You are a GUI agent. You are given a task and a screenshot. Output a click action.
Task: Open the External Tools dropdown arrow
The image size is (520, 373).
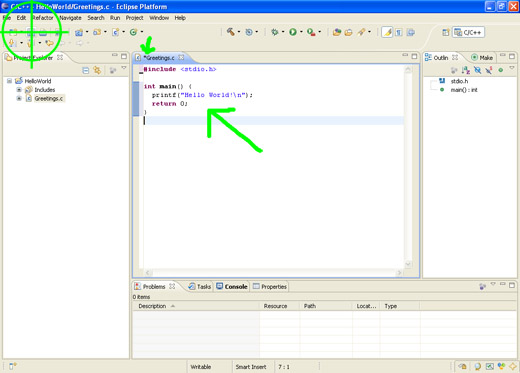coord(319,32)
